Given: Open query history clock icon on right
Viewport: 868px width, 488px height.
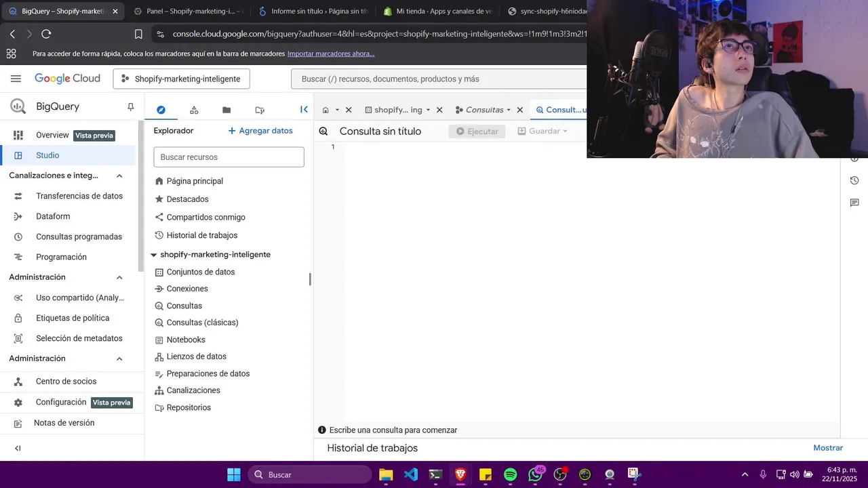Looking at the screenshot, I should coord(854,180).
